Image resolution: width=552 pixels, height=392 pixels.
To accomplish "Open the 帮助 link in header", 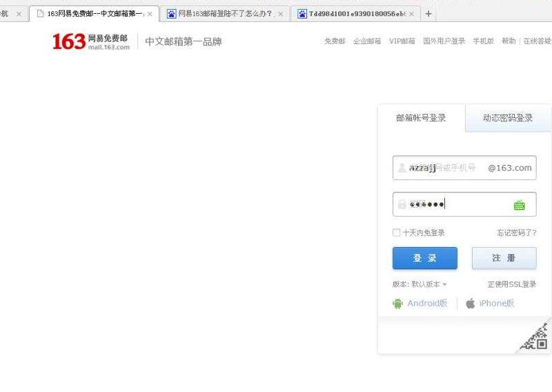I will pos(509,41).
